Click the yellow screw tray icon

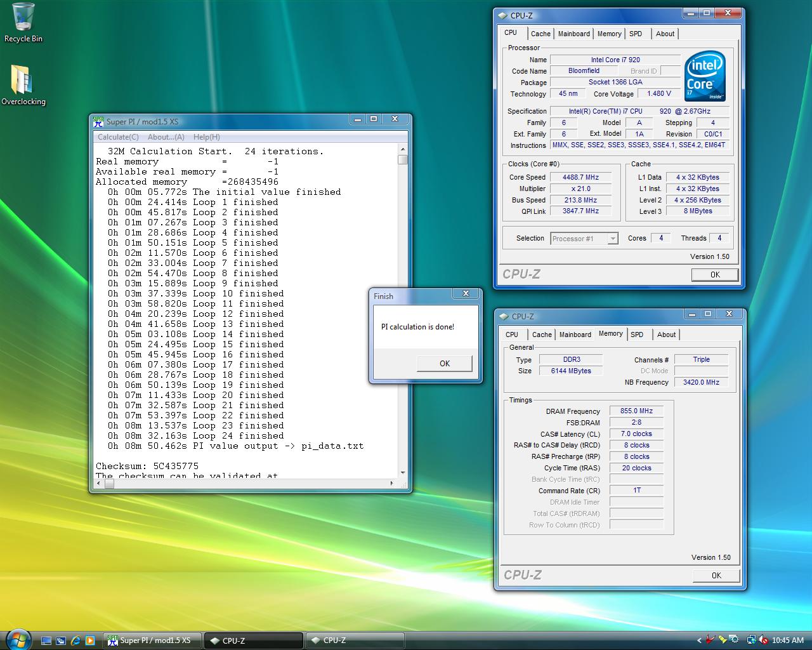(x=723, y=640)
